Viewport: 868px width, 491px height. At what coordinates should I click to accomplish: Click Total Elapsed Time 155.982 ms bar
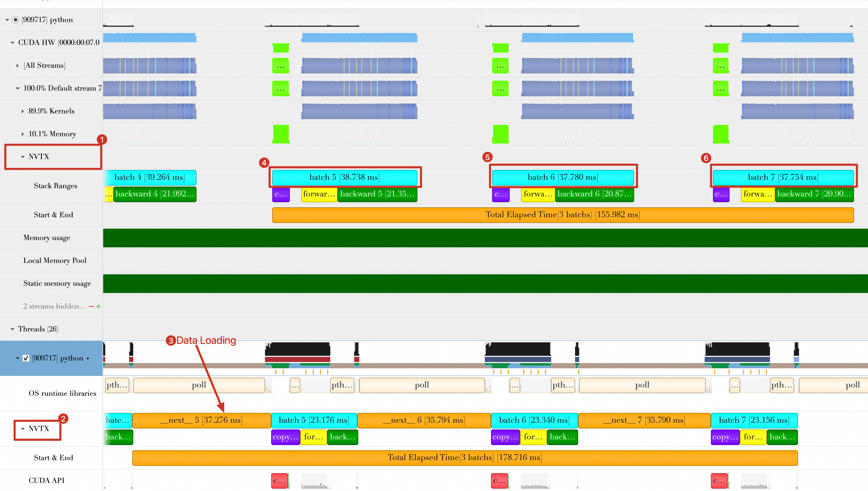pos(562,215)
